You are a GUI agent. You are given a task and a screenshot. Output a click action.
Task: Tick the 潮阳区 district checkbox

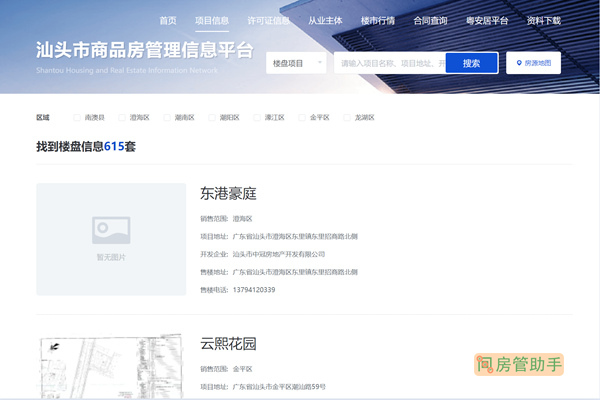point(212,118)
